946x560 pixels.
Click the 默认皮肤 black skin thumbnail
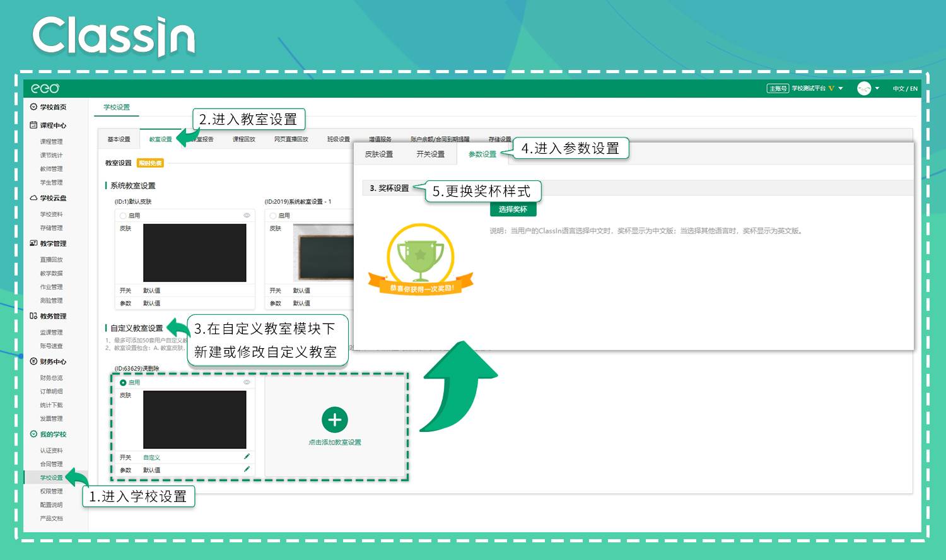point(195,253)
